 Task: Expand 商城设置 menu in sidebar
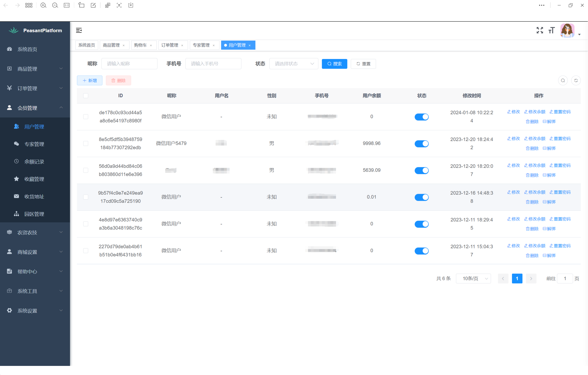click(x=35, y=252)
